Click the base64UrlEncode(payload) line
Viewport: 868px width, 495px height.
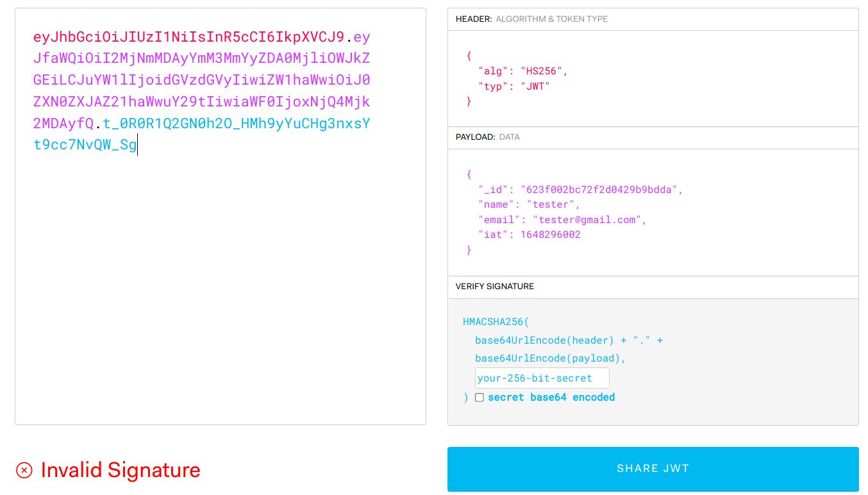(549, 358)
